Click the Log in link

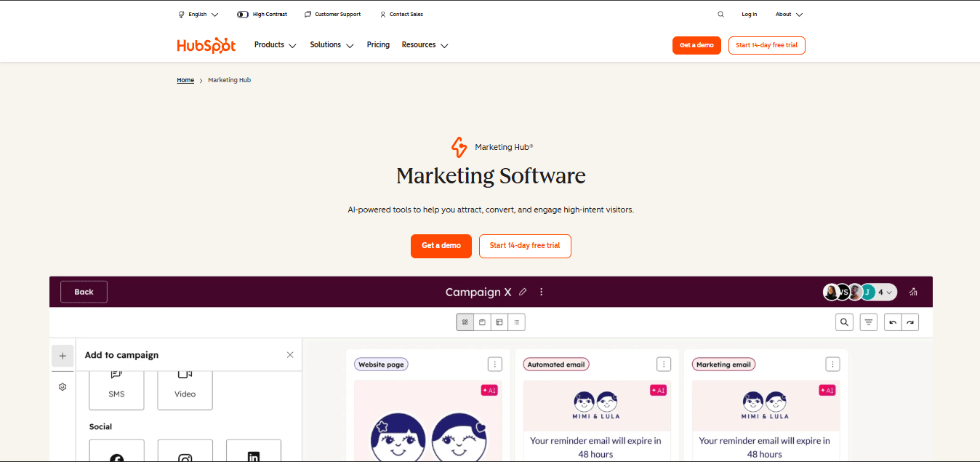pyautogui.click(x=750, y=15)
